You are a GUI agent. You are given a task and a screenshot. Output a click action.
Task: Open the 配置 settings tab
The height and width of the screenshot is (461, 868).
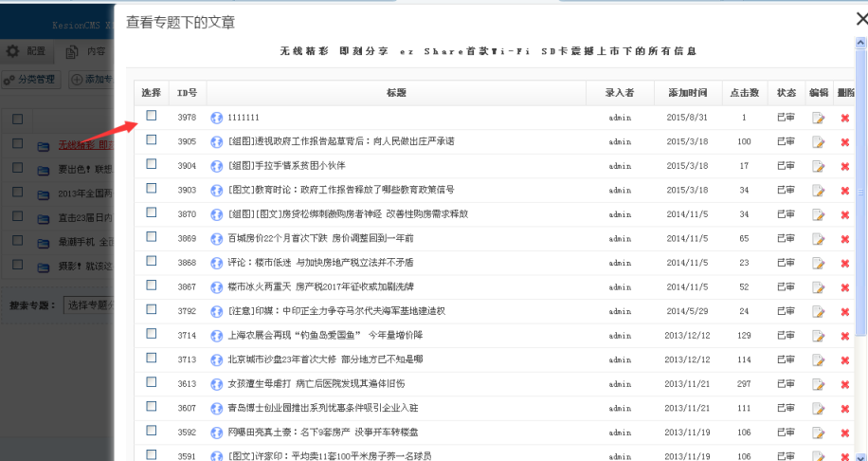click(27, 51)
